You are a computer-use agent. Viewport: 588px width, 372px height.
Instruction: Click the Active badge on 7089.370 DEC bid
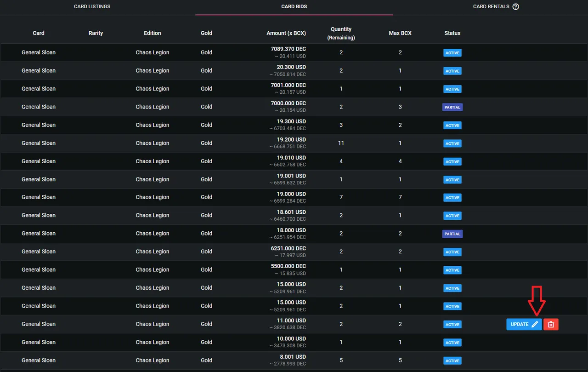click(452, 53)
